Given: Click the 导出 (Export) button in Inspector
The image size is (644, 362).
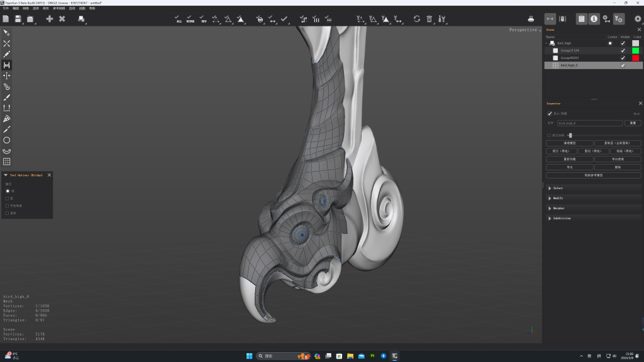Looking at the screenshot, I should point(569,167).
